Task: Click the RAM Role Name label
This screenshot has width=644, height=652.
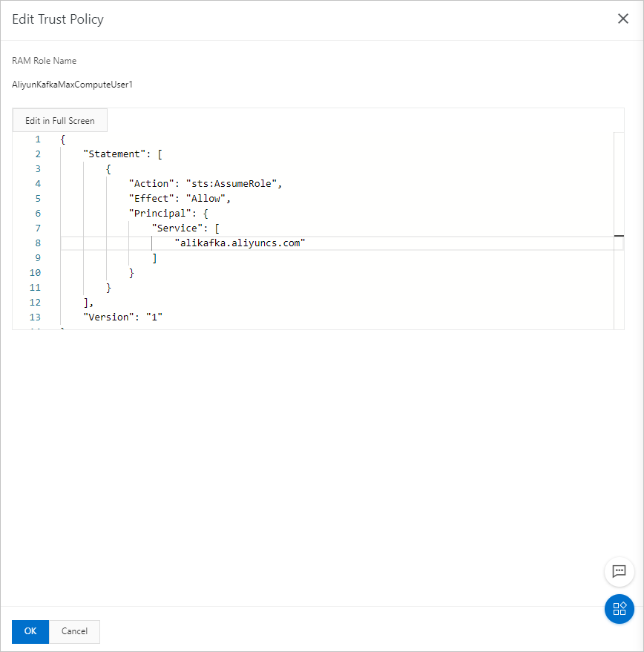Action: [x=44, y=61]
